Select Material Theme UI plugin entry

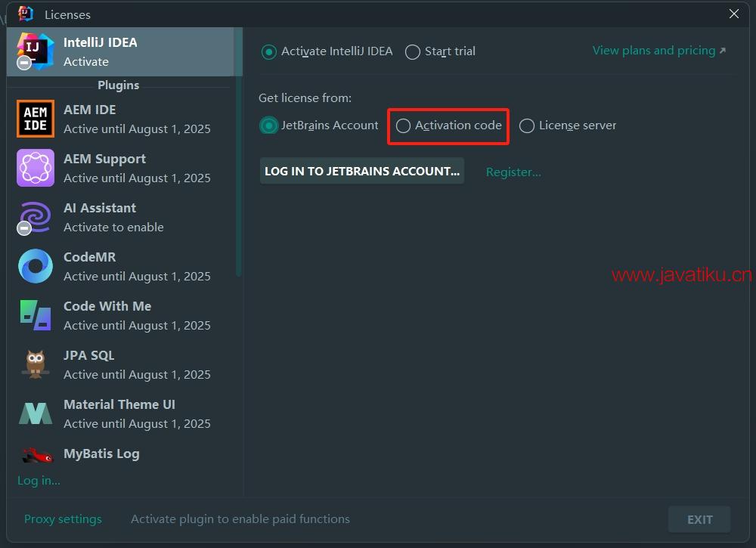pyautogui.click(x=120, y=414)
